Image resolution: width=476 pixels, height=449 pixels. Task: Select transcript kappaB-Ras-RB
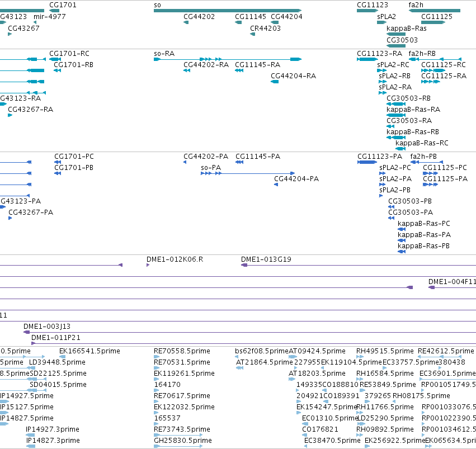(413, 133)
